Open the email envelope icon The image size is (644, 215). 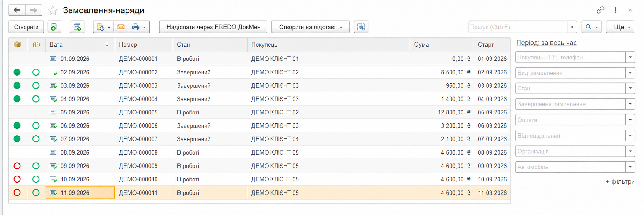coord(121,27)
